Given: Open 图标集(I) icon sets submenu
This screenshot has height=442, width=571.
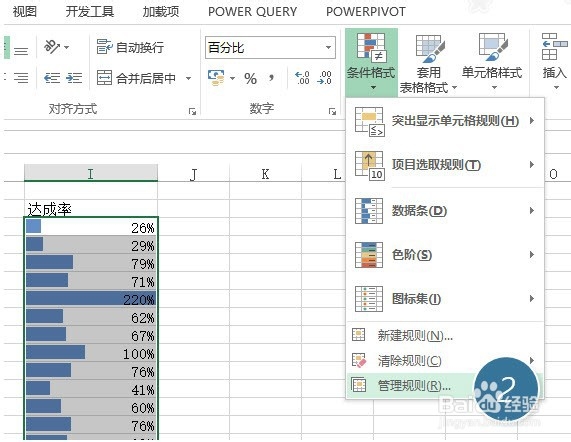Looking at the screenshot, I should pos(445,299).
